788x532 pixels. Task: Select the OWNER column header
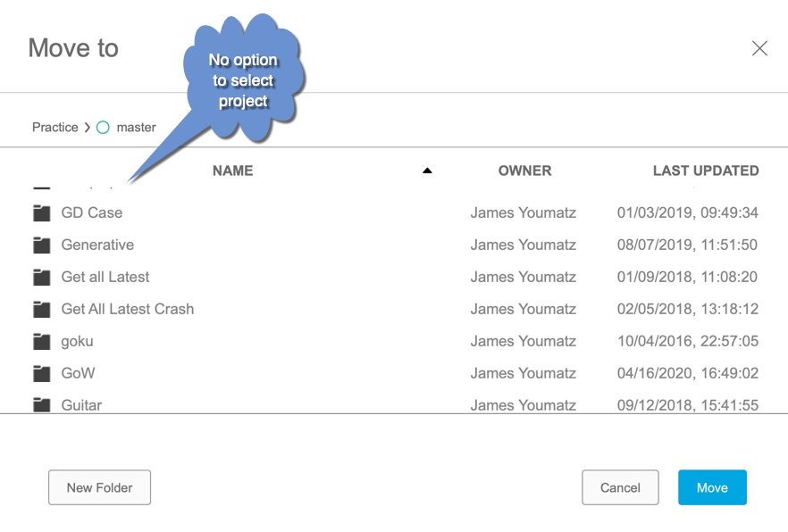524,170
